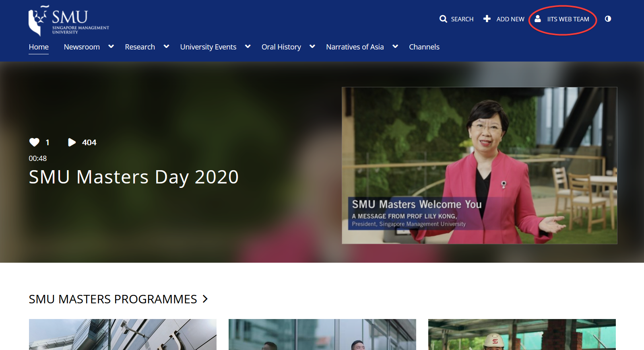Expand the University Events dropdown chevron

click(248, 47)
